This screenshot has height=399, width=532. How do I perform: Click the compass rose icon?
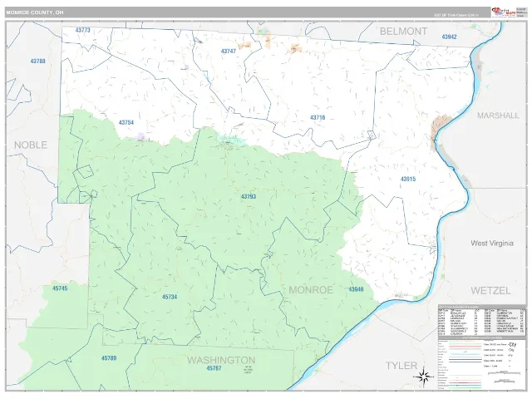423,377
